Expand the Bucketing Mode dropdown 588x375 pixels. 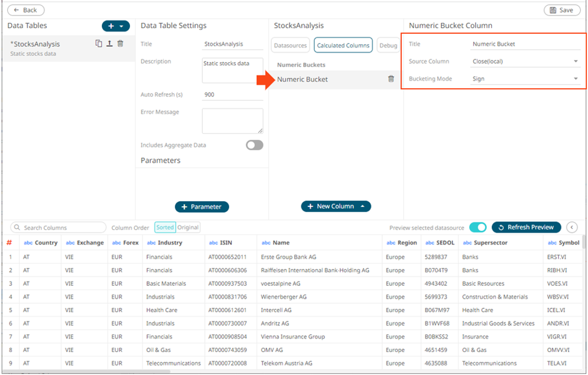pyautogui.click(x=526, y=79)
